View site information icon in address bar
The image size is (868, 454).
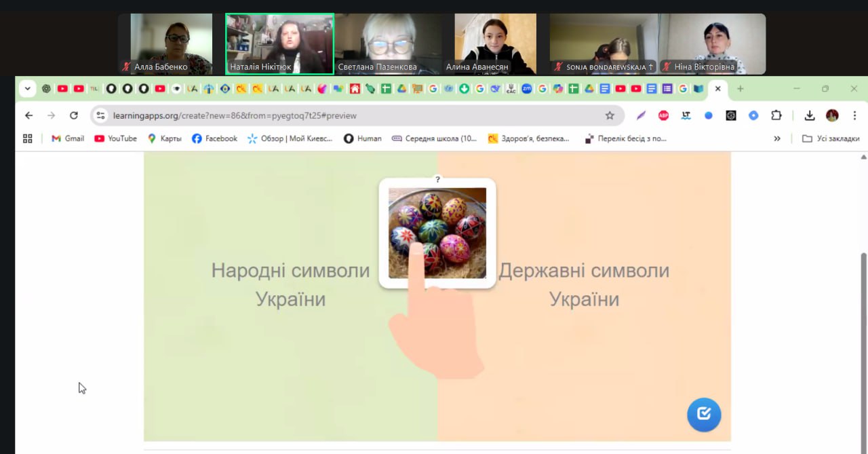[x=101, y=115]
